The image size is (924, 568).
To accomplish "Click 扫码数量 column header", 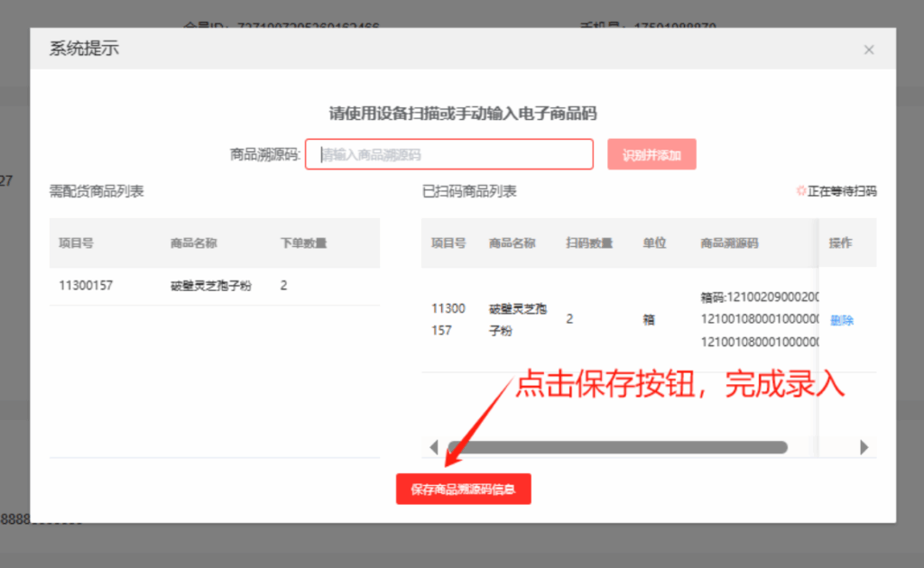I will [x=589, y=243].
